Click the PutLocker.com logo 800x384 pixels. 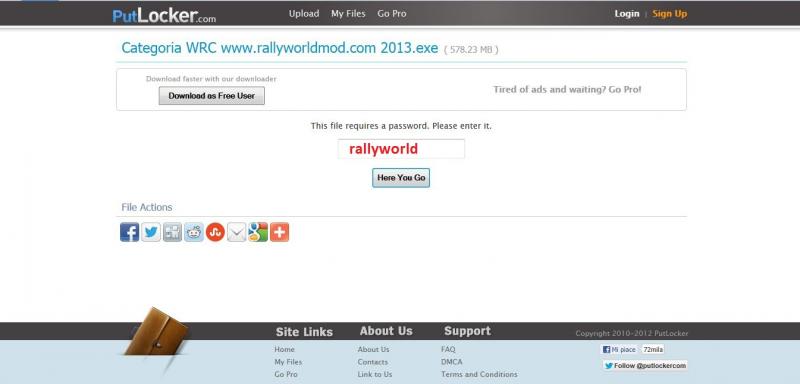(x=164, y=15)
